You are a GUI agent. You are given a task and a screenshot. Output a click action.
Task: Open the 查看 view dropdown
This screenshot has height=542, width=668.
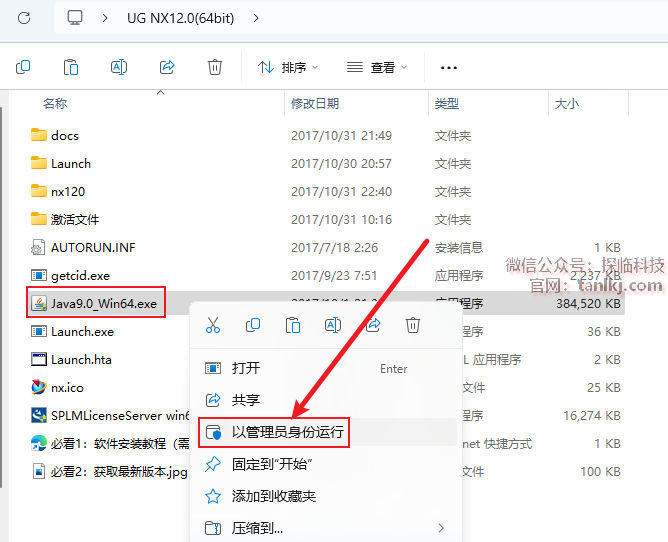pyautogui.click(x=377, y=67)
